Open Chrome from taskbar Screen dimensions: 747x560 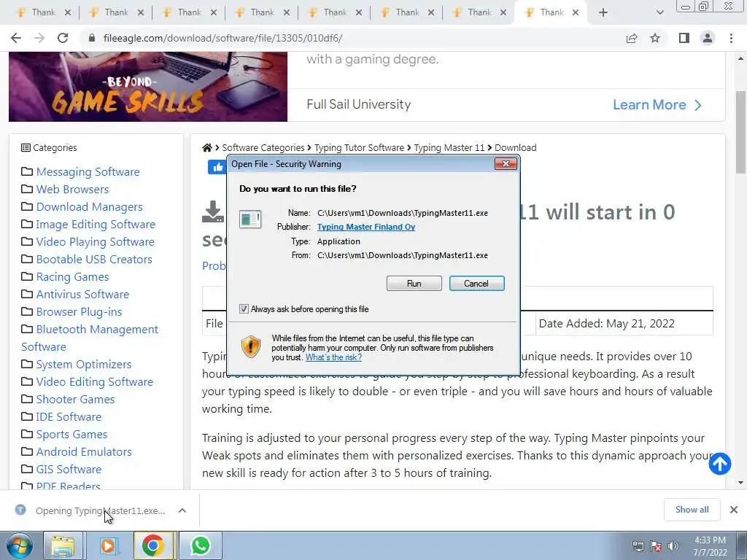pos(153,545)
